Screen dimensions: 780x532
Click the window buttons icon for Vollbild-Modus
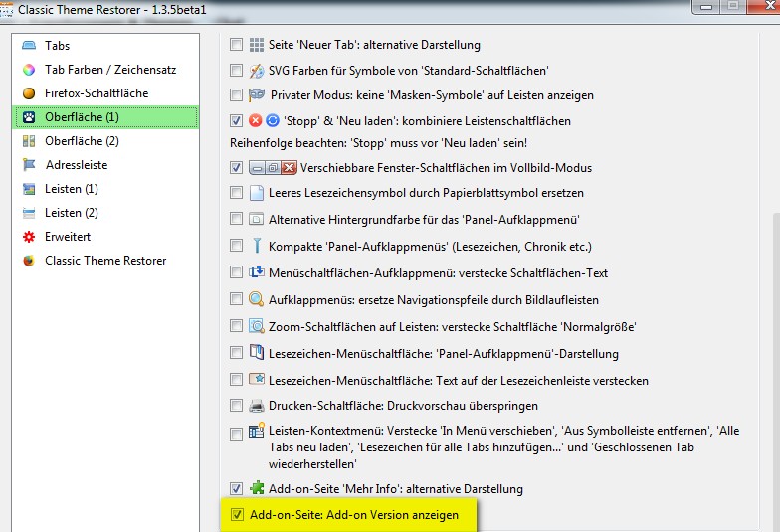273,167
